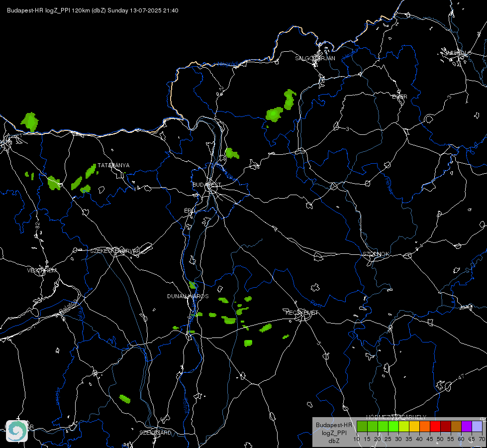This screenshot has height=448, width=487.
Task: Select the 15–20 dBZ green legend swatch
Action: point(373,426)
